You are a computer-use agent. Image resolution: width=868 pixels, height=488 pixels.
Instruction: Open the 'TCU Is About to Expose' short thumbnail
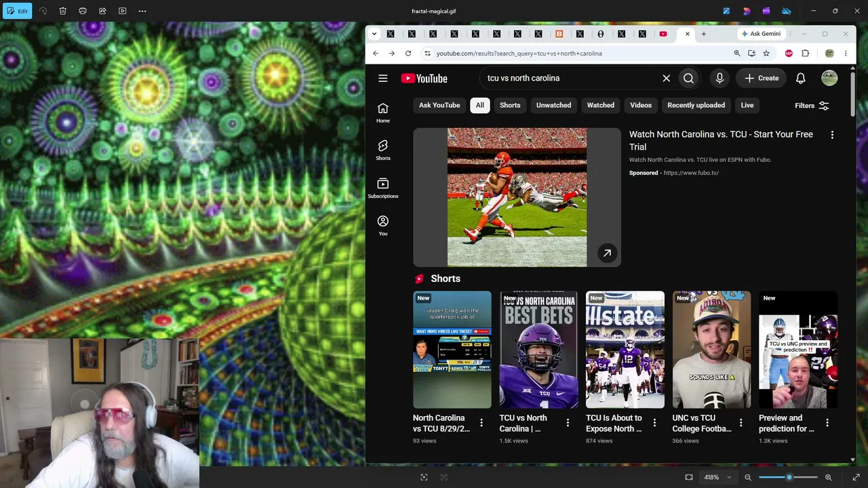(625, 350)
